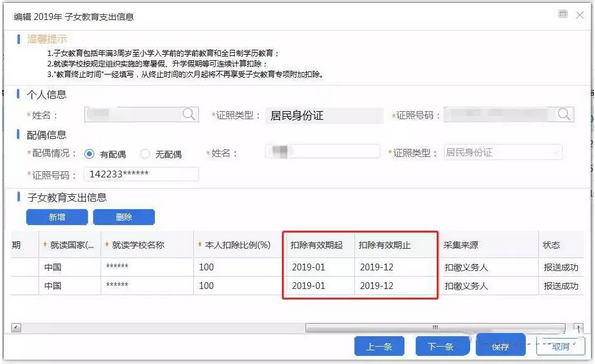Click 报送成功 in the second table row
The width and height of the screenshot is (595, 364).
tap(561, 286)
